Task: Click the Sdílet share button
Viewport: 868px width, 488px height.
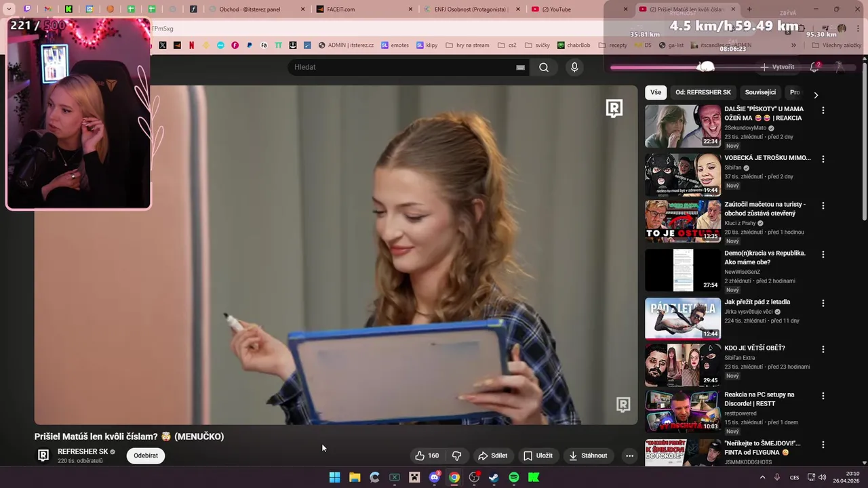Action: pos(492,455)
